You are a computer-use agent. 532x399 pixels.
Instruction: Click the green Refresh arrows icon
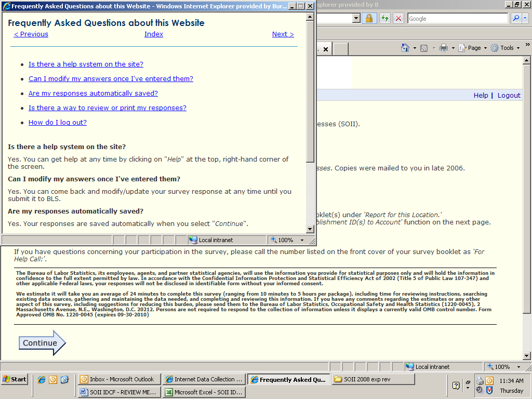pos(384,18)
